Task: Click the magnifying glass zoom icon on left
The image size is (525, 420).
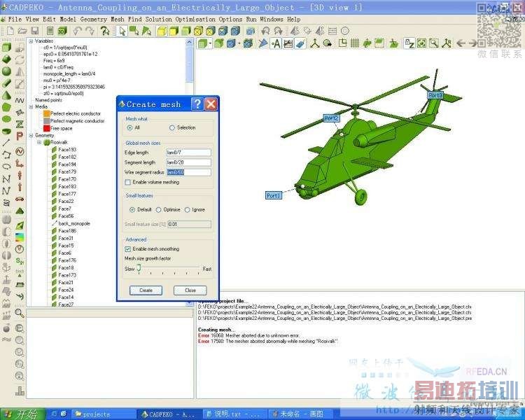Action: coord(20,313)
